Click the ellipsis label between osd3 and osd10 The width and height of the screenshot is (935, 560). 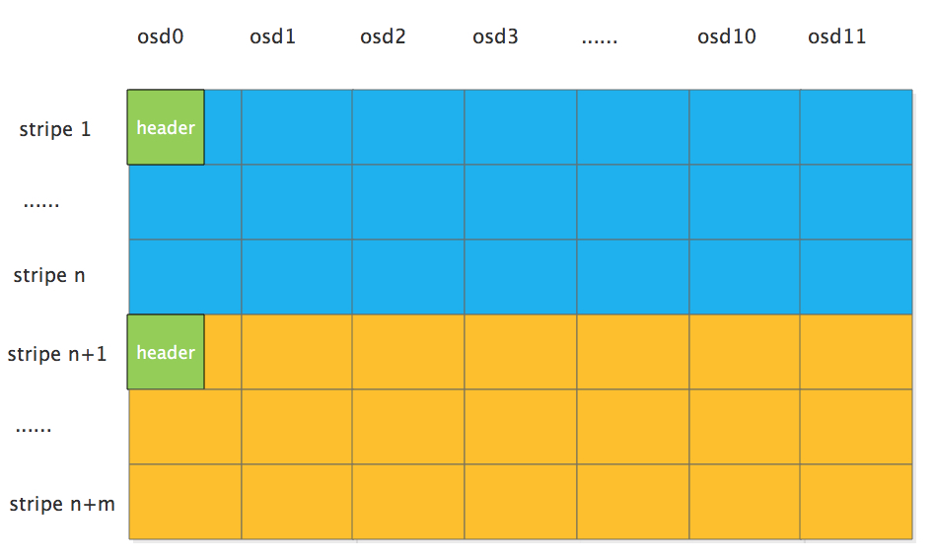point(600,40)
